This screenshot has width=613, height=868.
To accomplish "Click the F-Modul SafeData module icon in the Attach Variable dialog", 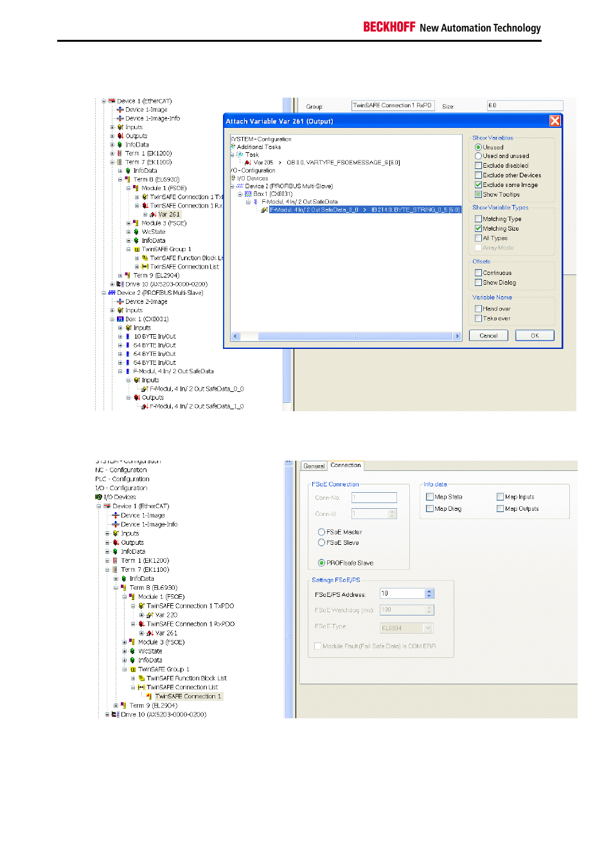I will 256,202.
